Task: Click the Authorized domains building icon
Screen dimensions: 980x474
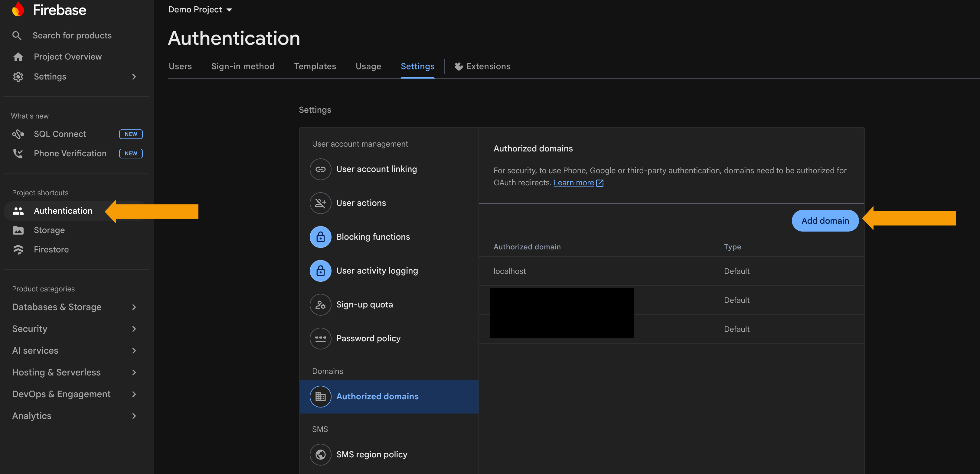Action: pyautogui.click(x=320, y=396)
